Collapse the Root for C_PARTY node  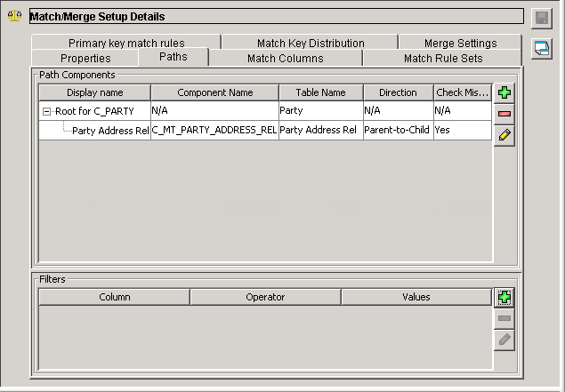[46, 111]
